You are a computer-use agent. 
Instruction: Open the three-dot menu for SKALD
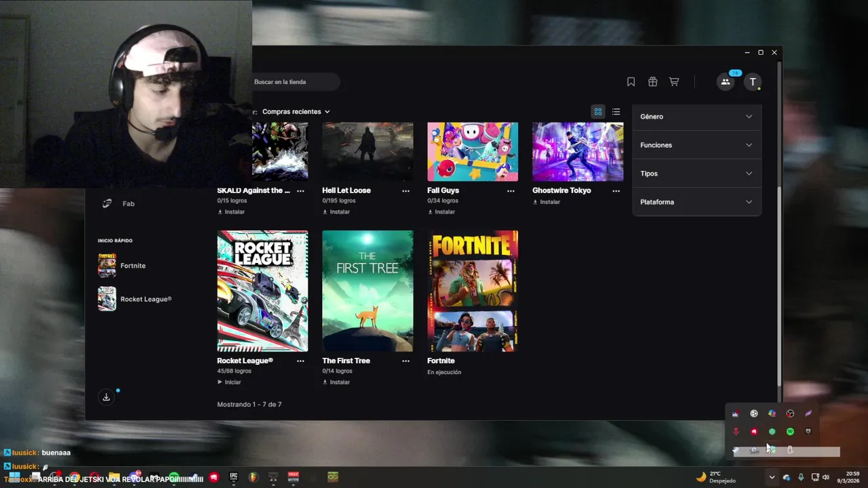pyautogui.click(x=300, y=191)
